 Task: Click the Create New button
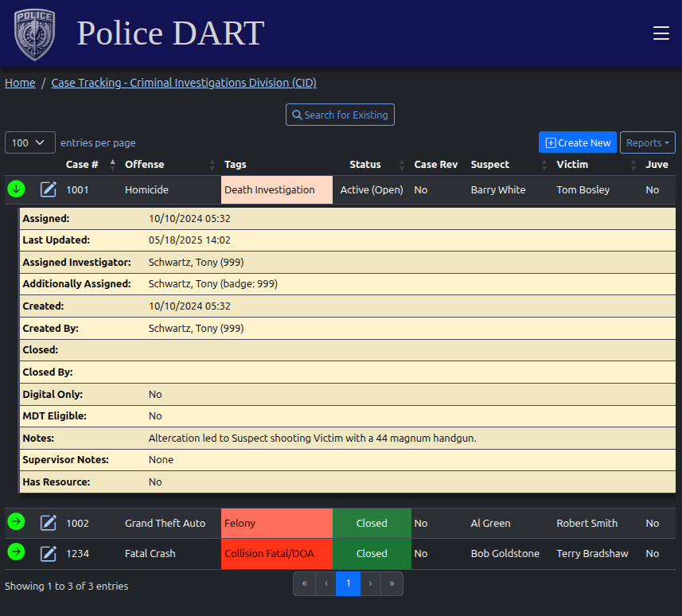click(578, 142)
